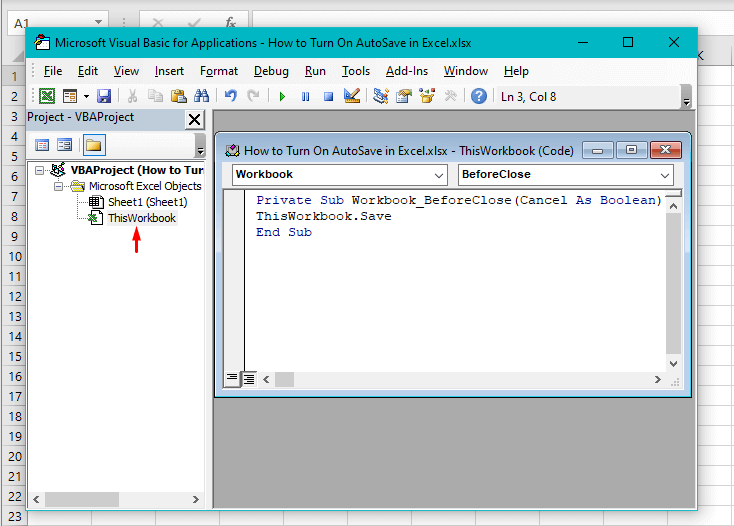Image resolution: width=734 pixels, height=526 pixels.
Task: Close the ThisWorkbook code window
Action: 666,150
